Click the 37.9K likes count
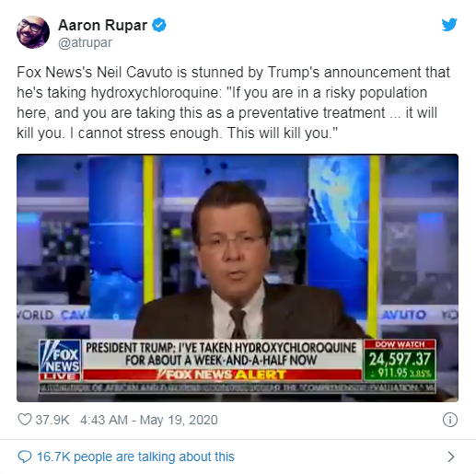 (x=52, y=420)
